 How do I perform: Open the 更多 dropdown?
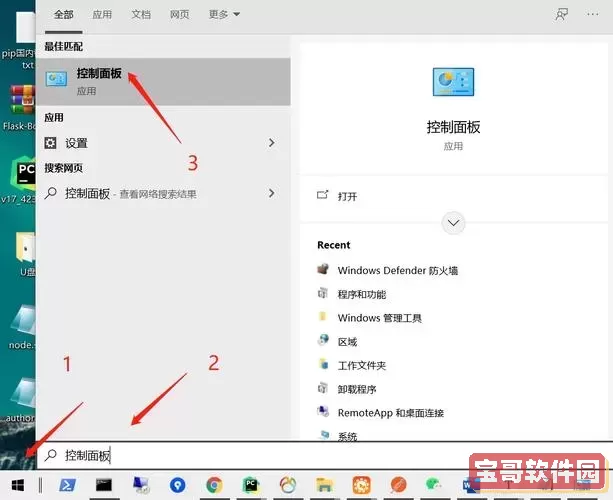(224, 15)
